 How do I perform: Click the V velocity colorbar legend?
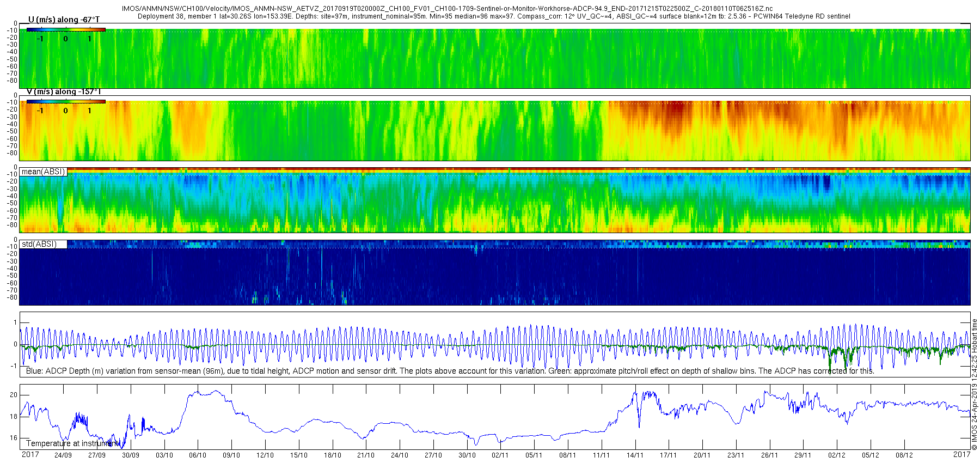point(66,101)
